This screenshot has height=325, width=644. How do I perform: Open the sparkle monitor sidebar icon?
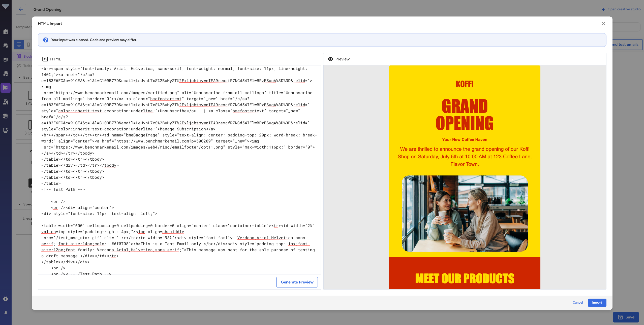[x=6, y=130]
